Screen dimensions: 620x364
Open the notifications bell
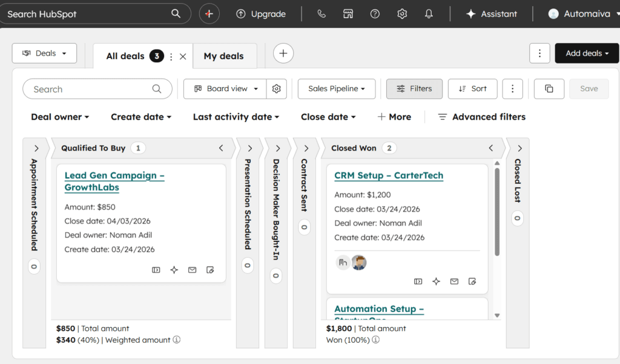[429, 13]
